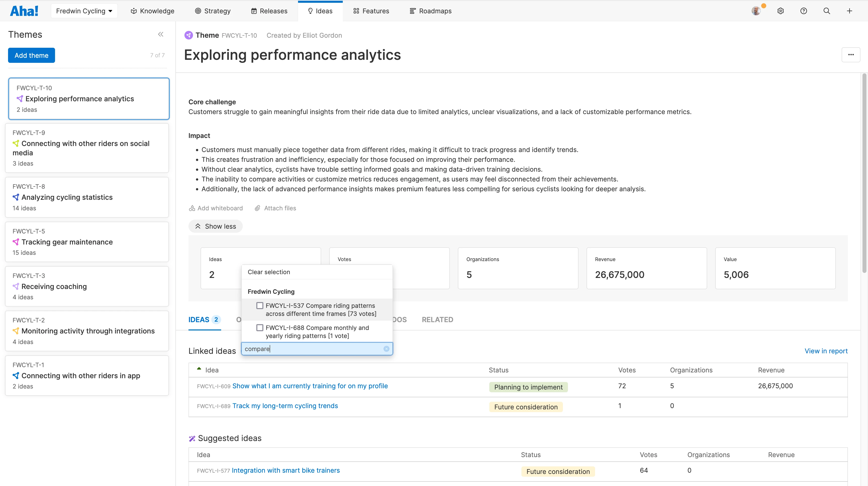
Task: Open the settings gear icon
Action: click(780, 11)
